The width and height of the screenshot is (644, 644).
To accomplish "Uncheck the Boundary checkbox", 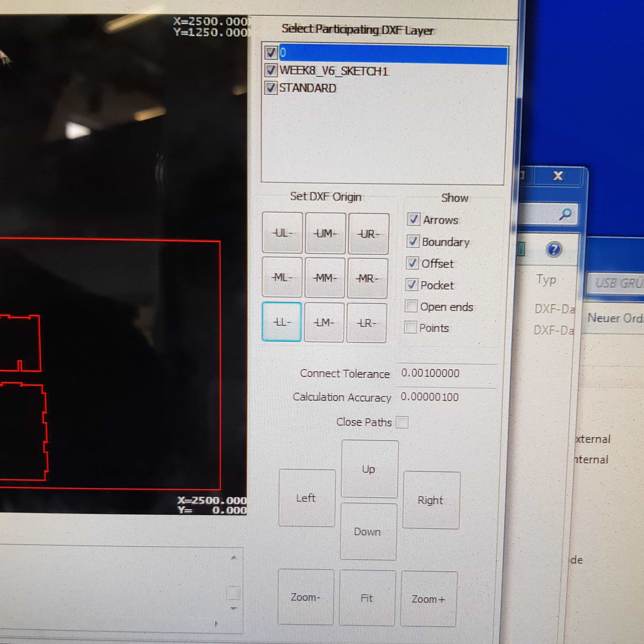I will (413, 241).
